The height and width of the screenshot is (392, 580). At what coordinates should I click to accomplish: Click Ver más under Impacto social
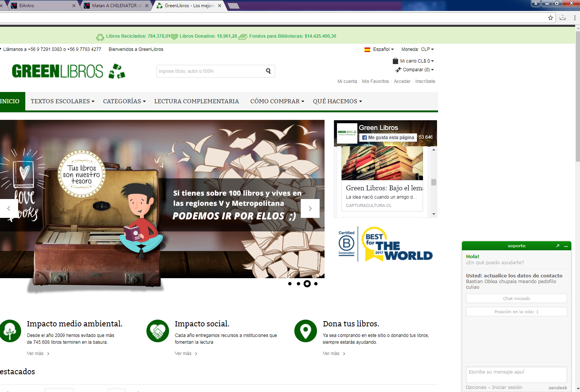tap(186, 354)
